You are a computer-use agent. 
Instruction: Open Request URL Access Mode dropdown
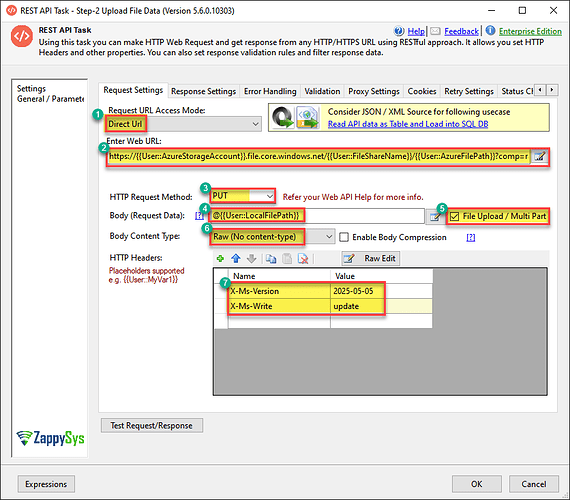pyautogui.click(x=183, y=124)
